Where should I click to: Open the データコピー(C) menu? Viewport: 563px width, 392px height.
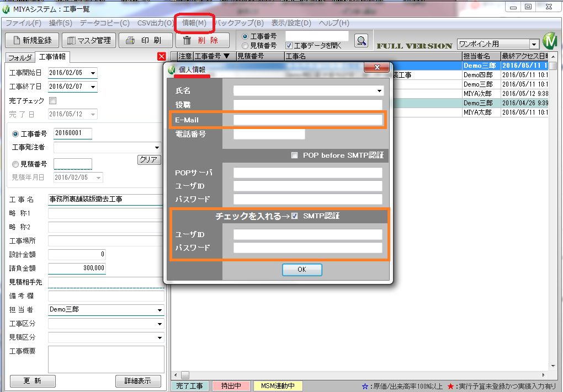pyautogui.click(x=104, y=23)
